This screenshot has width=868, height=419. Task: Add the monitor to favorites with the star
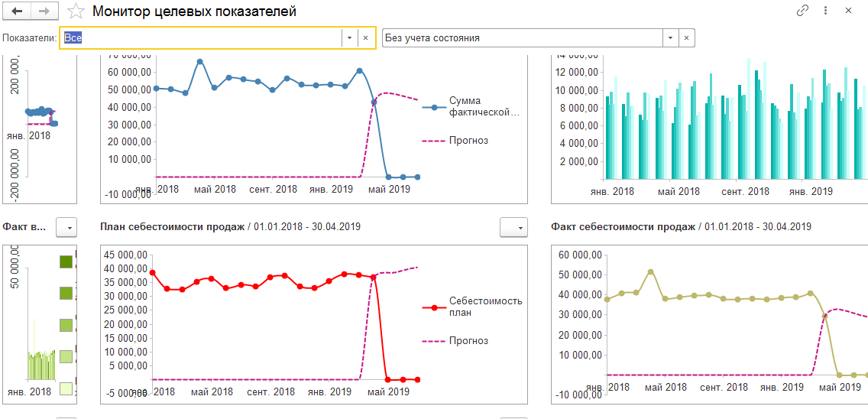tap(76, 11)
